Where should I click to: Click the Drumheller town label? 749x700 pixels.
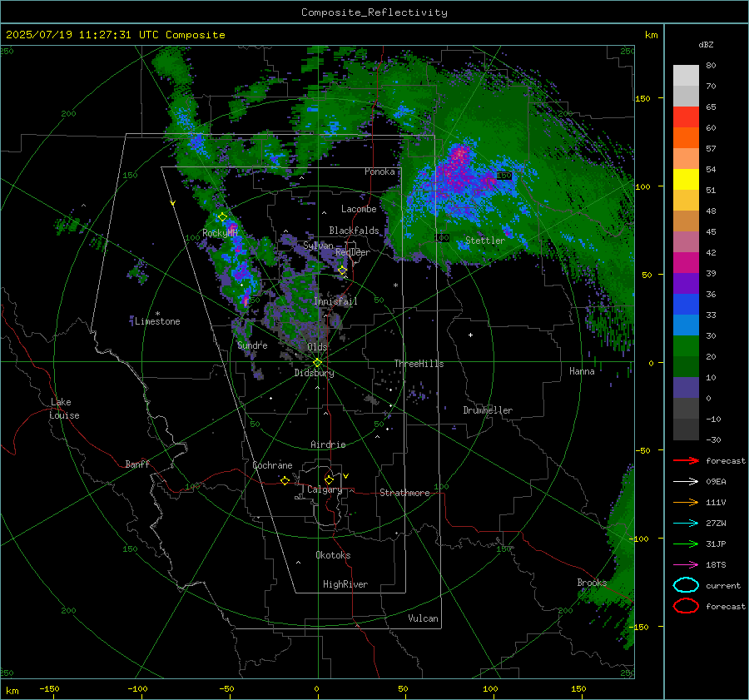pos(488,410)
